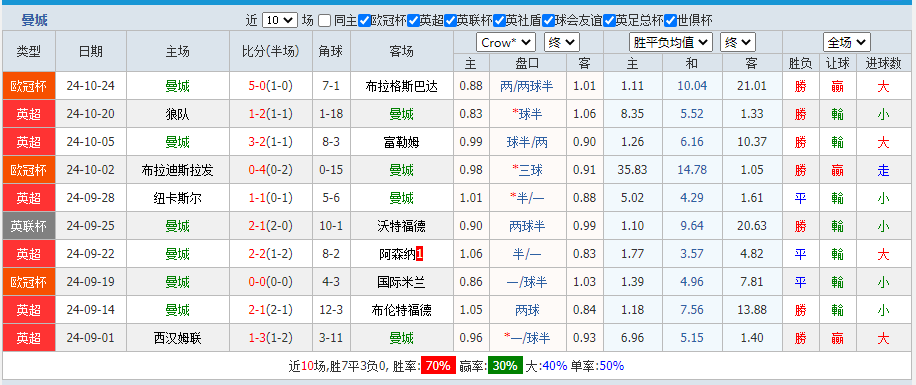Viewport: 916px width, 385px height.
Task: Click the 10.04 draw odds value
Action: click(x=692, y=86)
